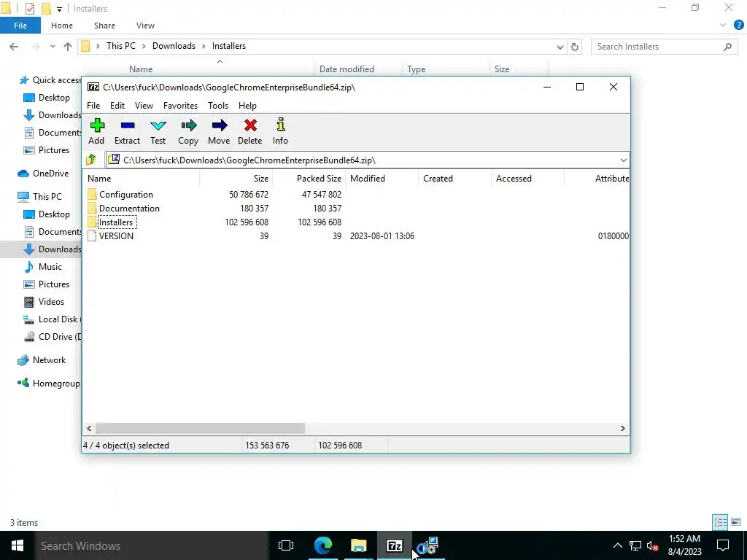Select Homegroup in the navigation pane
The image size is (747, 560).
click(49, 384)
